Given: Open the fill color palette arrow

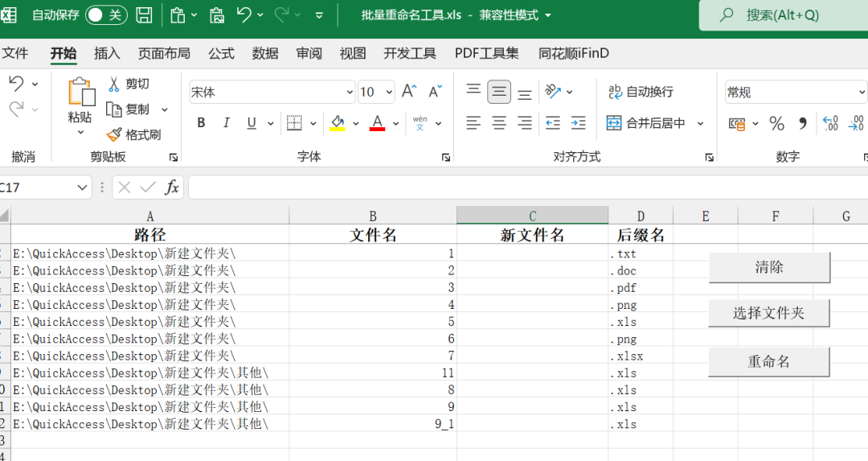Looking at the screenshot, I should tap(355, 124).
